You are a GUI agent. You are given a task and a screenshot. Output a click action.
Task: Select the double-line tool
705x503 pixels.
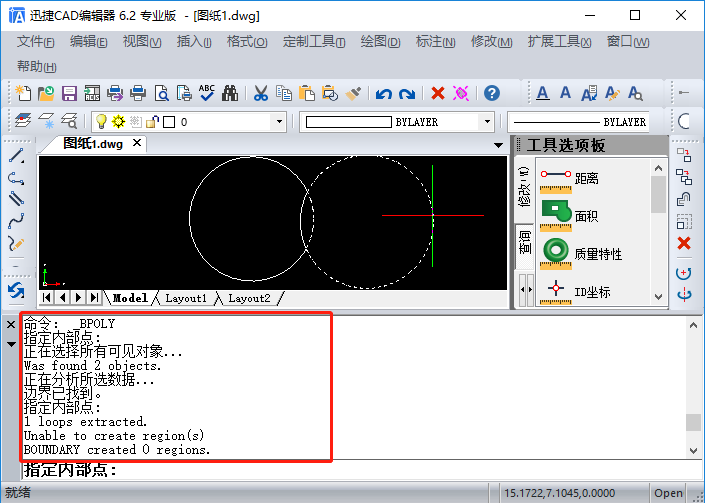(x=16, y=199)
